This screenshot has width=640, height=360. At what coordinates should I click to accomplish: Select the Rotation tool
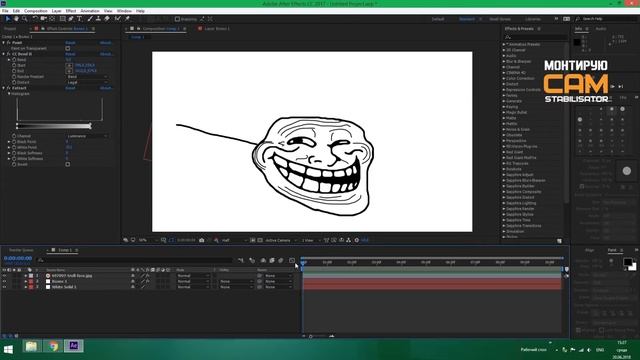coord(36,19)
